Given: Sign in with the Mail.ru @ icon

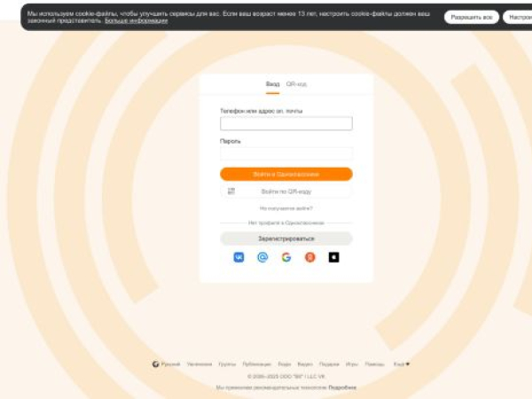Looking at the screenshot, I should (x=262, y=257).
